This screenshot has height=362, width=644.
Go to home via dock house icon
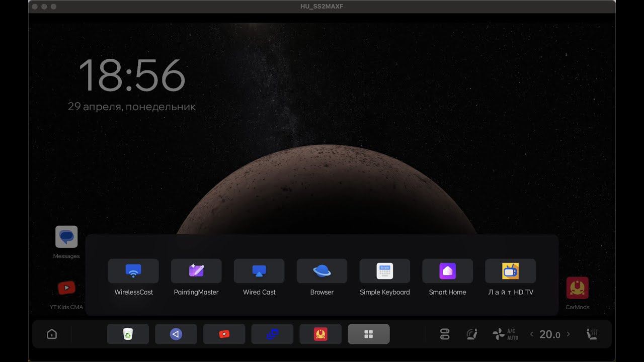click(x=52, y=334)
